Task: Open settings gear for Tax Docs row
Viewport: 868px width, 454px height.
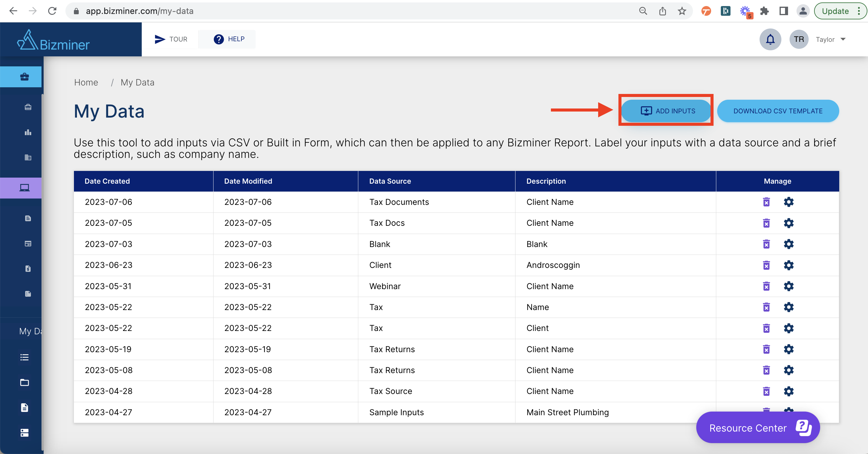Action: (x=788, y=223)
